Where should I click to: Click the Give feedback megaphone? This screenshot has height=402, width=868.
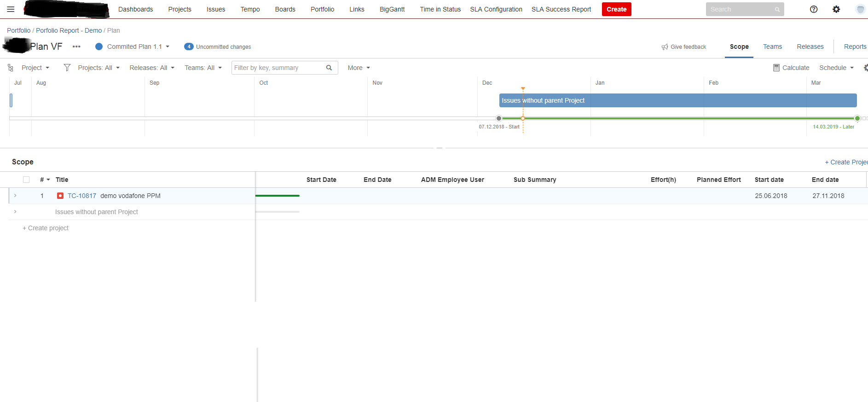pos(665,47)
